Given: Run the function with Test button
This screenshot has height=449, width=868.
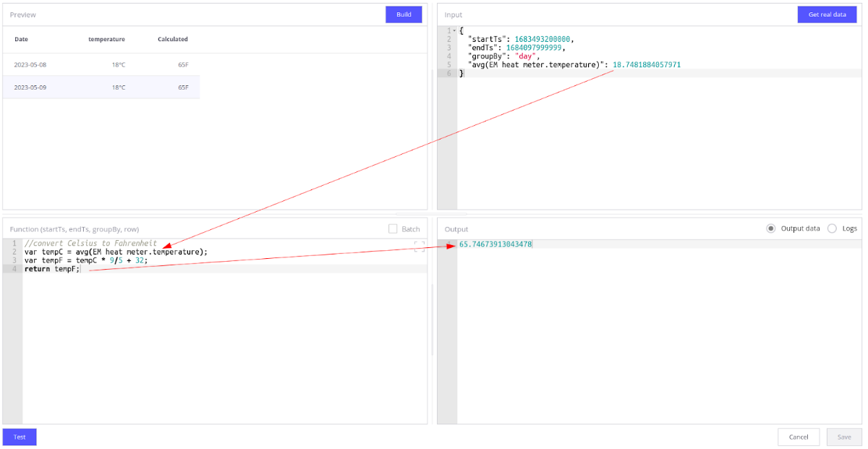Looking at the screenshot, I should (x=20, y=437).
